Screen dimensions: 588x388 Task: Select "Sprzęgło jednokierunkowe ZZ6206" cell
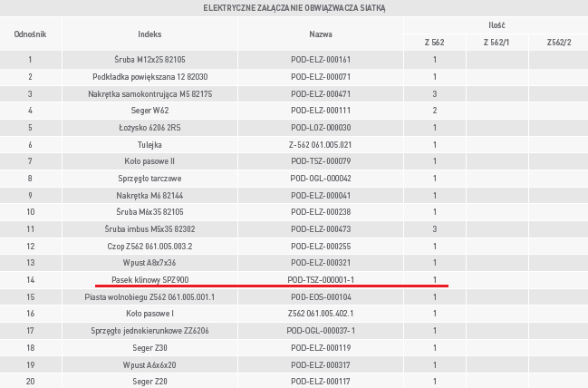149,331
